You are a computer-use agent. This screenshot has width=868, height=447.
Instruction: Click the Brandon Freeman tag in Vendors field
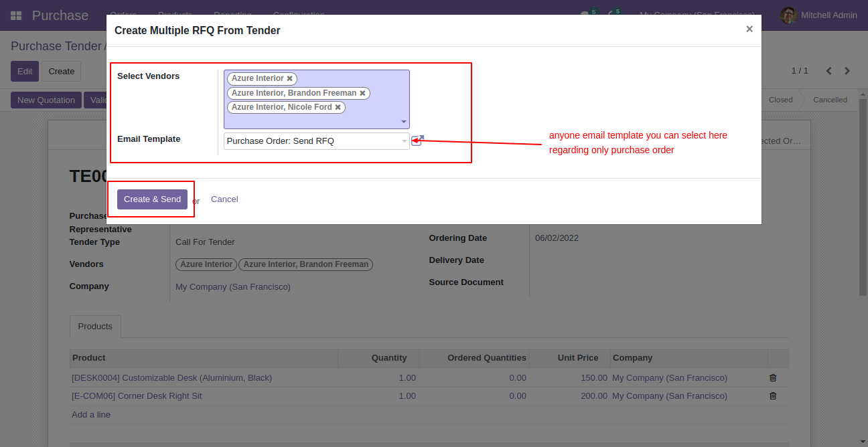[306, 264]
